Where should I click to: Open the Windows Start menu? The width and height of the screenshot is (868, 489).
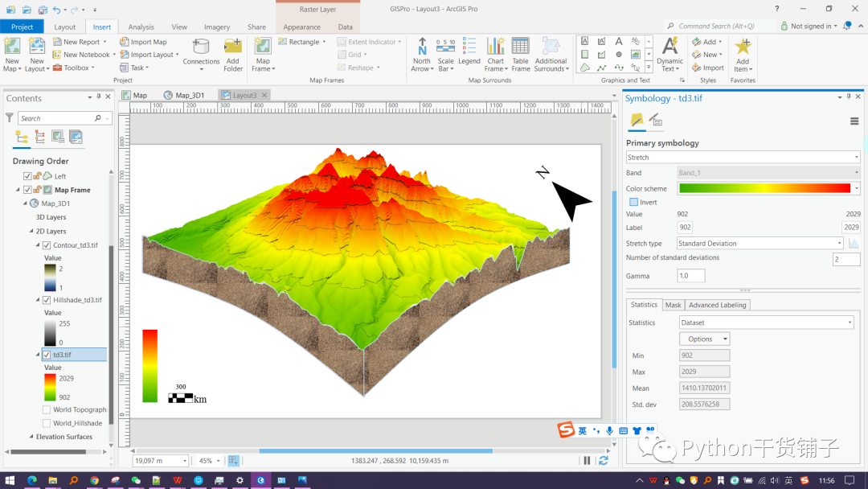pyautogui.click(x=10, y=480)
